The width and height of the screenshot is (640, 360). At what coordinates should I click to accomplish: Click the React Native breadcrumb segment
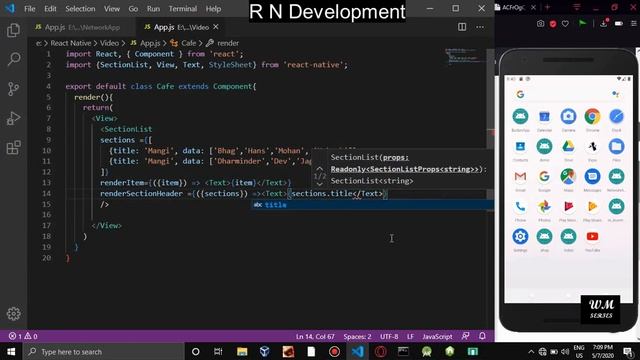(x=71, y=43)
